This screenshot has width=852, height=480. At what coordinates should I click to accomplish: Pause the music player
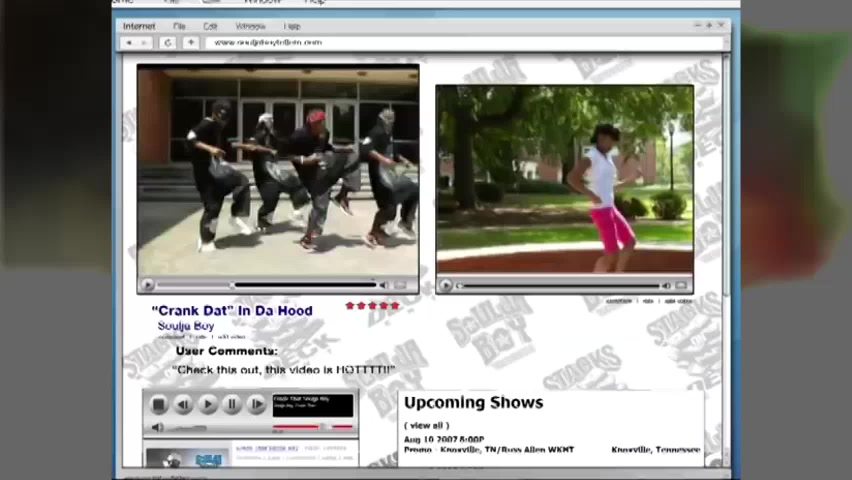[232, 404]
